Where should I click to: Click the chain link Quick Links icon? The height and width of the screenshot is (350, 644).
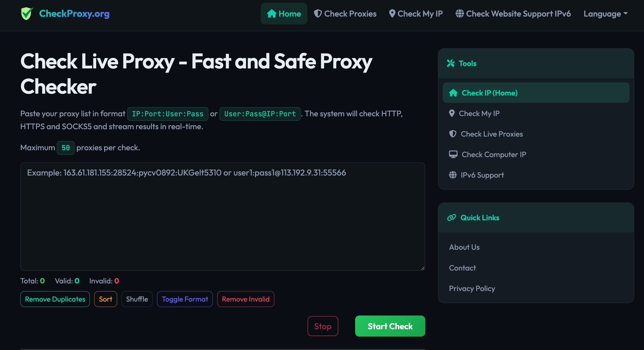452,218
